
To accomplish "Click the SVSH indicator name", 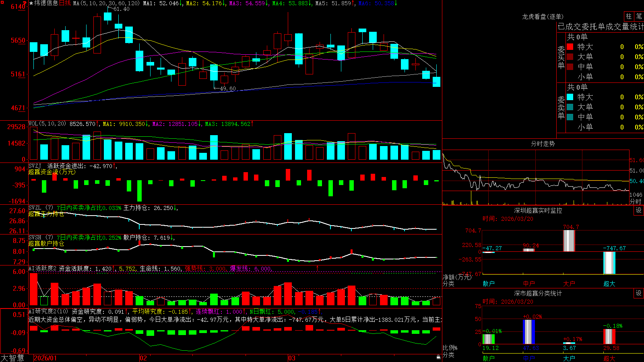I will (x=35, y=238).
